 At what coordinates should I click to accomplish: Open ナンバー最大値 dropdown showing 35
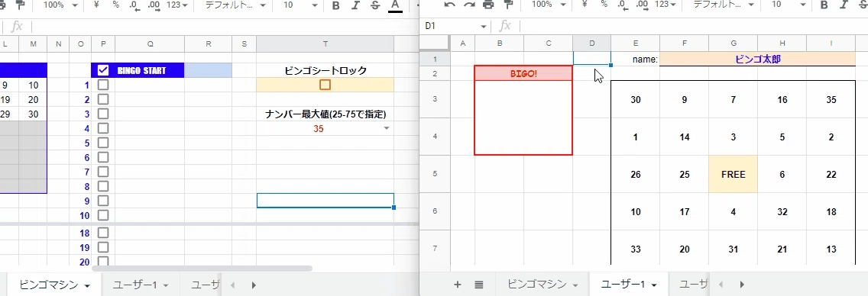tap(387, 129)
